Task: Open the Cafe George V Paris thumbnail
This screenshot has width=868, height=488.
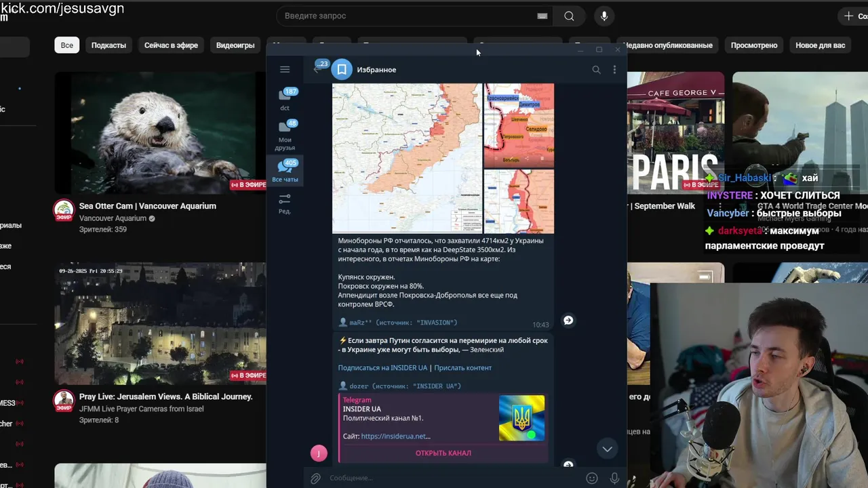Action: 675,132
